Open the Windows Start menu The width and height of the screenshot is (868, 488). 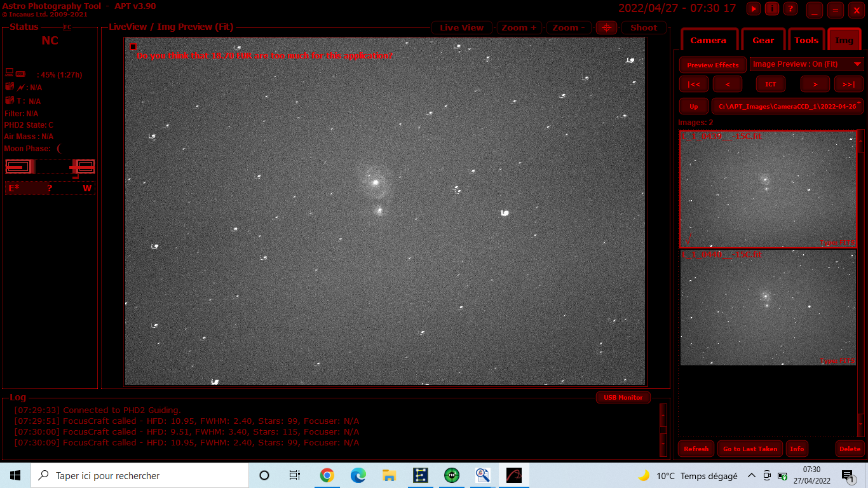(15, 475)
